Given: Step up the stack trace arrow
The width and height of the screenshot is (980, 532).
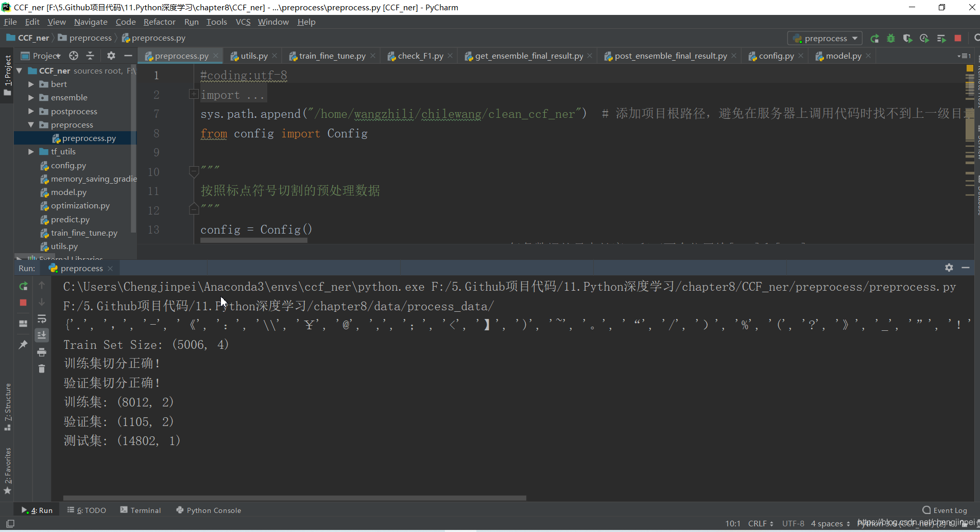Looking at the screenshot, I should coord(42,286).
